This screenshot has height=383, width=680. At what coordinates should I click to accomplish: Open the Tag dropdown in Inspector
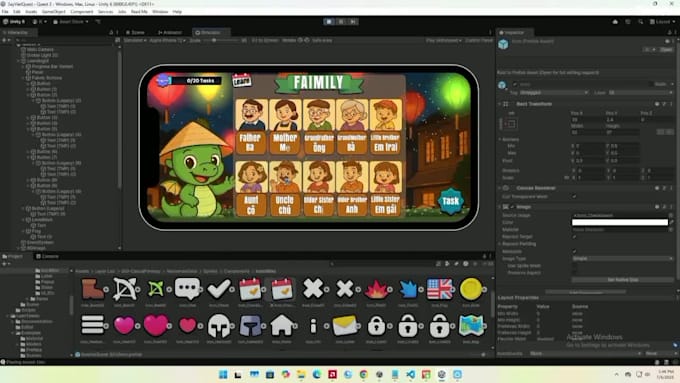(554, 92)
